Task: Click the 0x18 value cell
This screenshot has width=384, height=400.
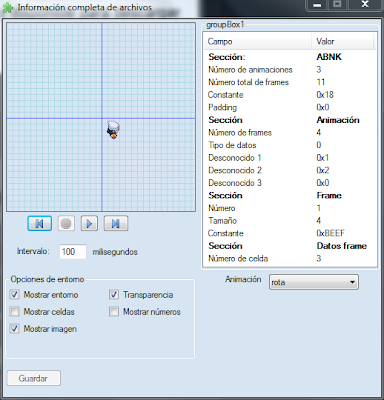Action: point(325,95)
